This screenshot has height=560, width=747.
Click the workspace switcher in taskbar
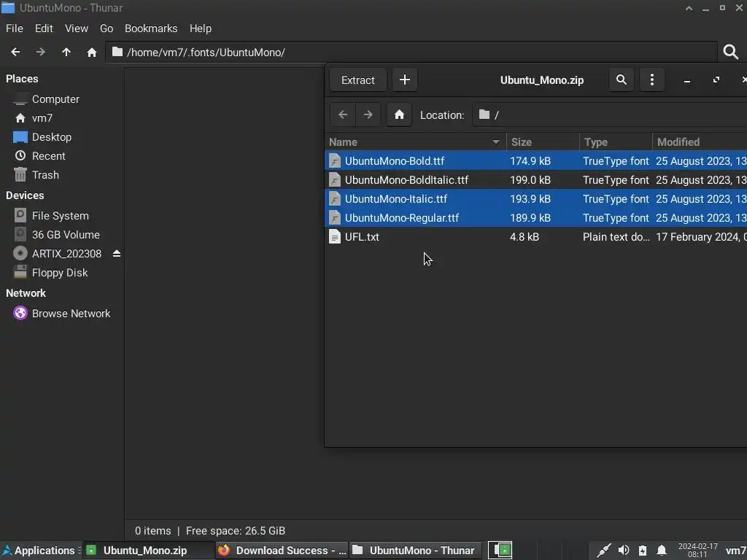click(x=500, y=551)
